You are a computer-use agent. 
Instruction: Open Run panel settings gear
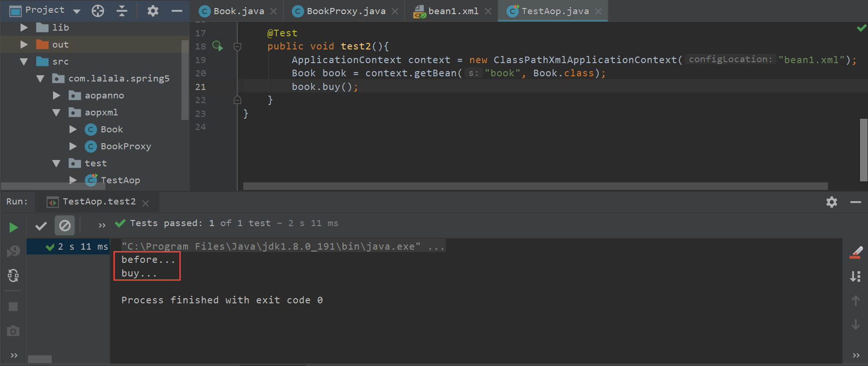click(832, 202)
